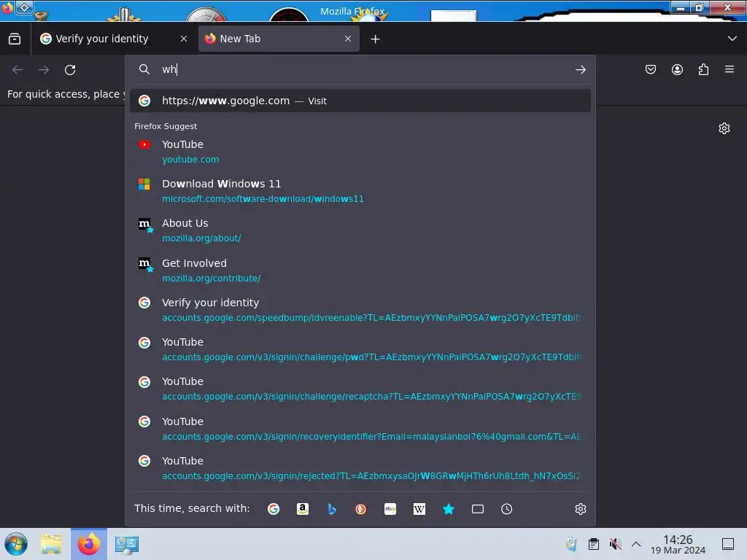Open the YouTube youtube.com suggestion

(x=360, y=152)
